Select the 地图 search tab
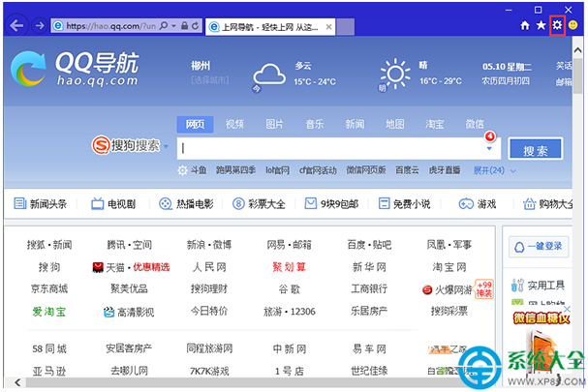588x392 pixels. 395,124
